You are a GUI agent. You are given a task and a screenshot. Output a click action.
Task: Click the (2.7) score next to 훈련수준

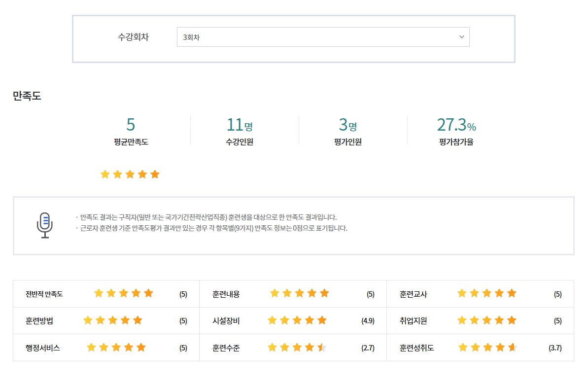pos(368,348)
